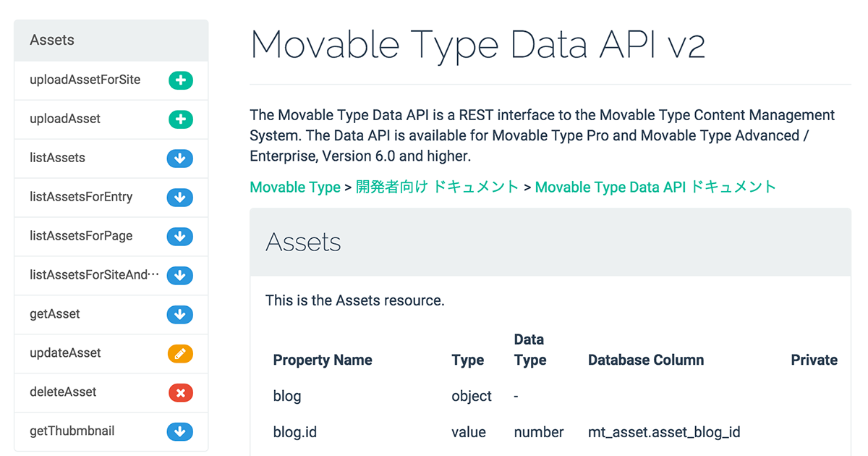Open the 開発者向け ドキュメント link
This screenshot has width=868, height=456.
(x=435, y=187)
